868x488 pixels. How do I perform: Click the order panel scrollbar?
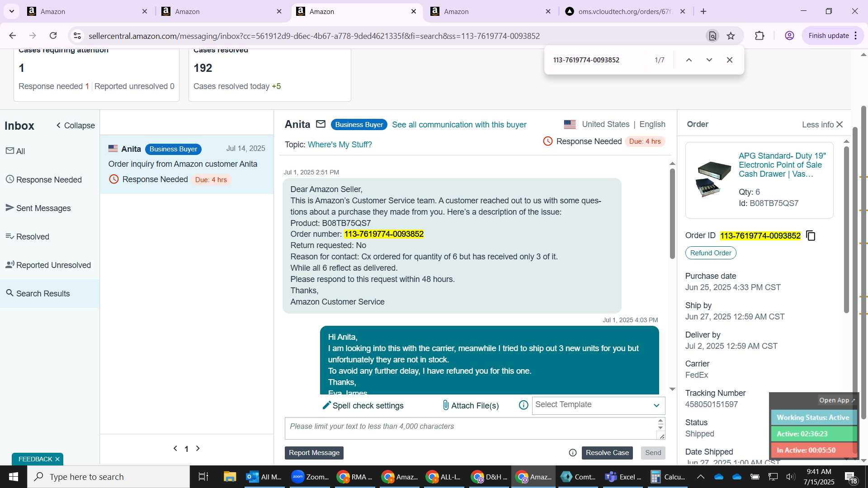846,230
